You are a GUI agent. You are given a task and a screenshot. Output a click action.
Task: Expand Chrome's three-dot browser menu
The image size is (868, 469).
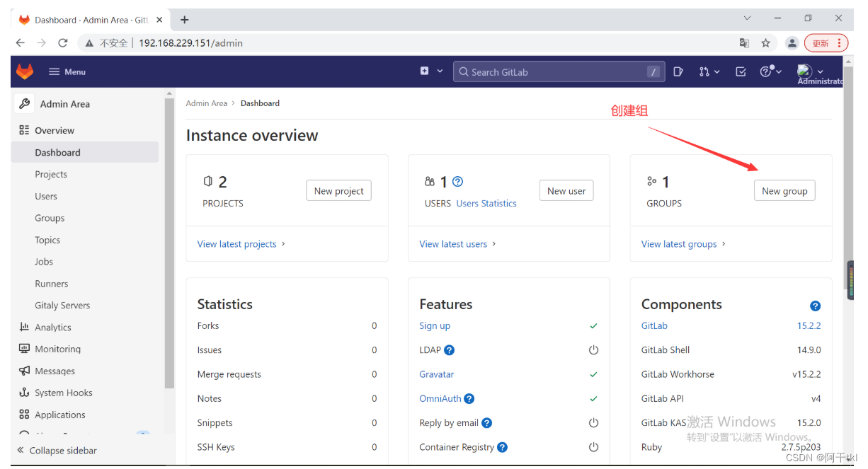click(840, 42)
